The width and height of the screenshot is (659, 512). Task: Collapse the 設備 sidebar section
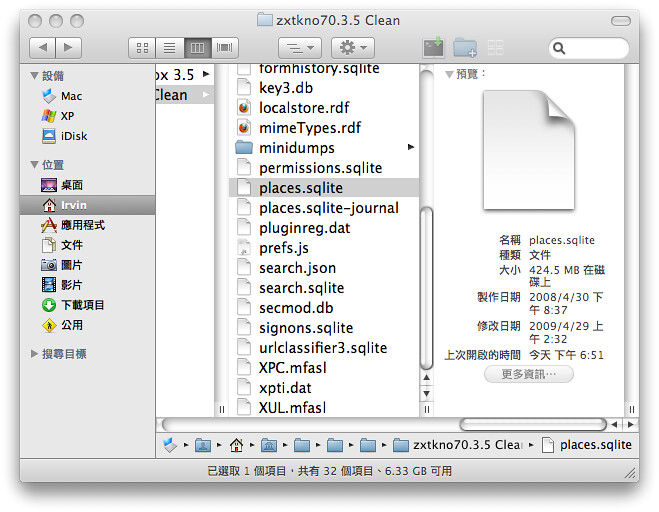tap(34, 76)
